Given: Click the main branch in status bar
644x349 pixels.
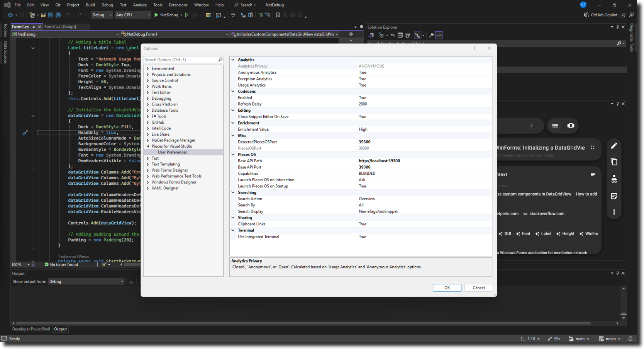Looking at the screenshot, I should [579, 339].
